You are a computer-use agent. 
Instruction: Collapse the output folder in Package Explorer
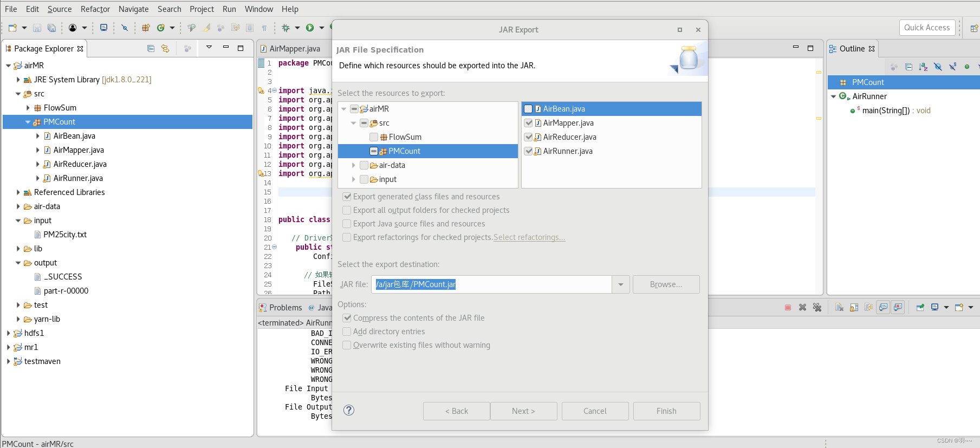pyautogui.click(x=18, y=263)
